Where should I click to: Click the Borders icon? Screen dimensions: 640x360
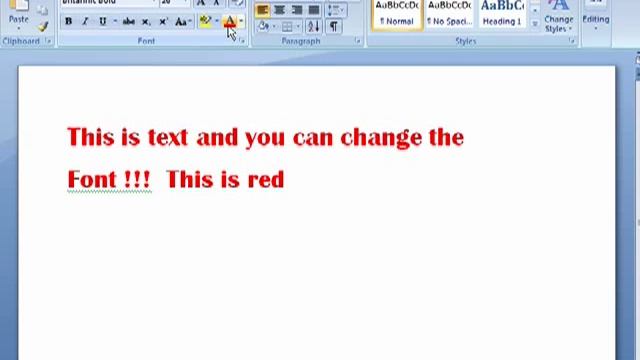[x=287, y=27]
